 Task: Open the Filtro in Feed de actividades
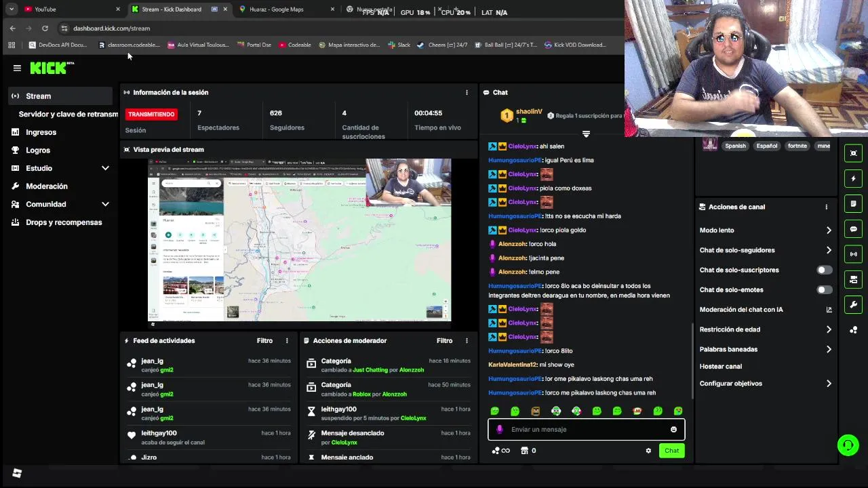click(x=264, y=341)
